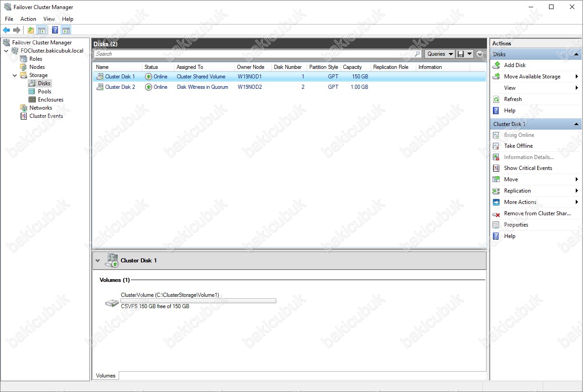Click Show Critical Events action link
The width and height of the screenshot is (583, 392).
click(x=528, y=168)
